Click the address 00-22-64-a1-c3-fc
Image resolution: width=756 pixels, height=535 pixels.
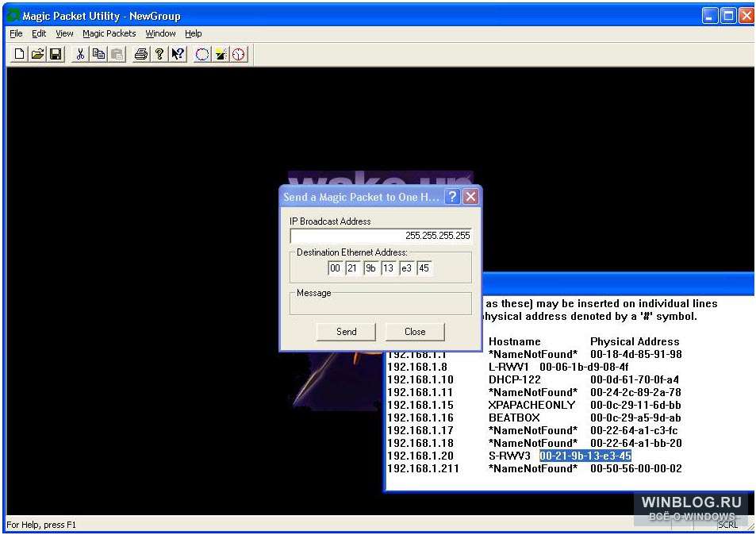tap(634, 430)
